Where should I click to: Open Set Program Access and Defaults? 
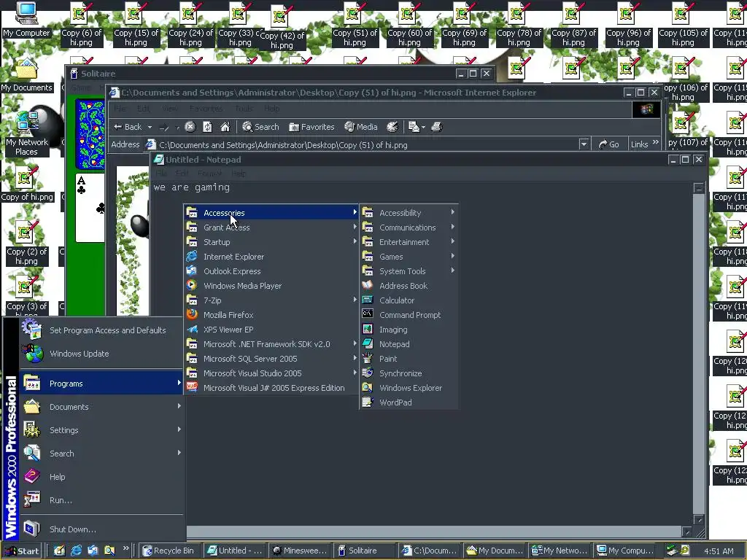[101, 330]
